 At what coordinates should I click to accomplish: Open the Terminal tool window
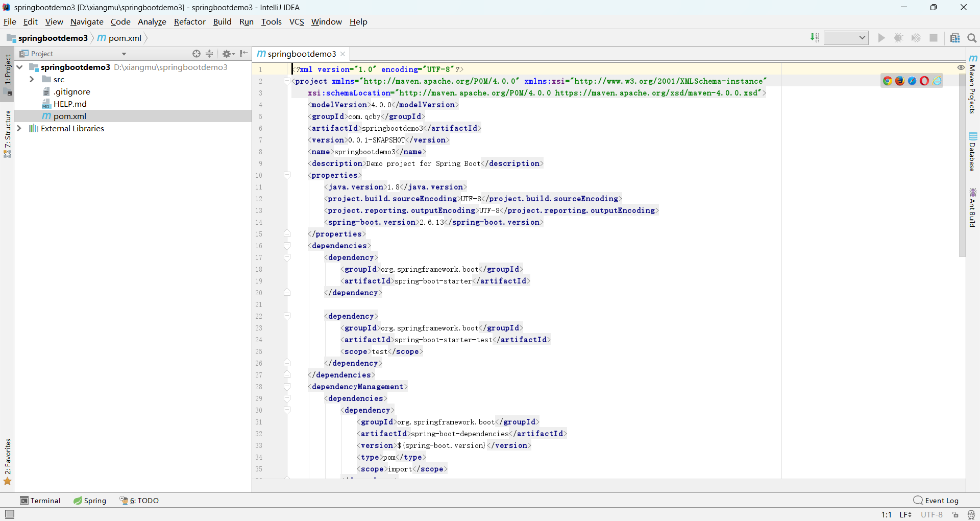pos(40,501)
